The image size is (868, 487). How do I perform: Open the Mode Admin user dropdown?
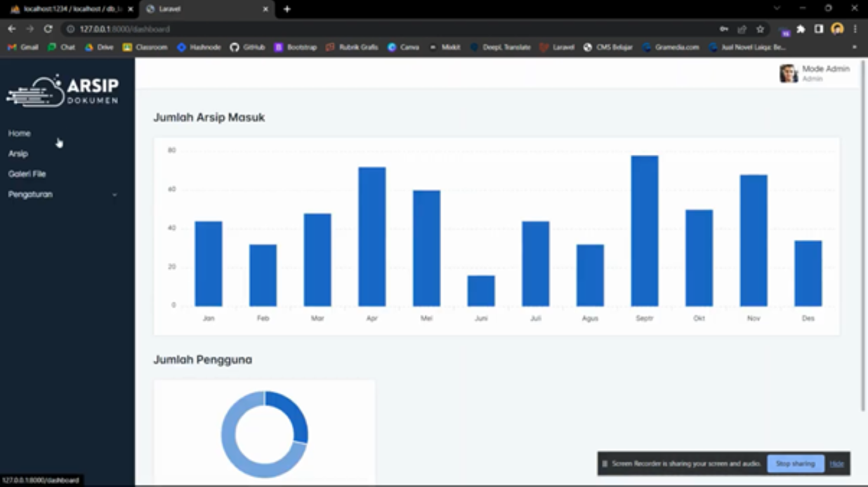coord(825,73)
